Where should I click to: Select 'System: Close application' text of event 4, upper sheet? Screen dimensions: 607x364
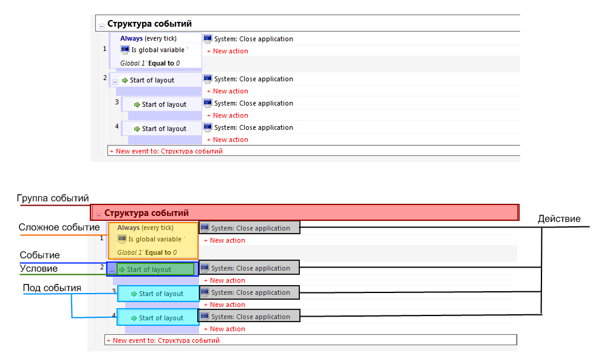254,127
